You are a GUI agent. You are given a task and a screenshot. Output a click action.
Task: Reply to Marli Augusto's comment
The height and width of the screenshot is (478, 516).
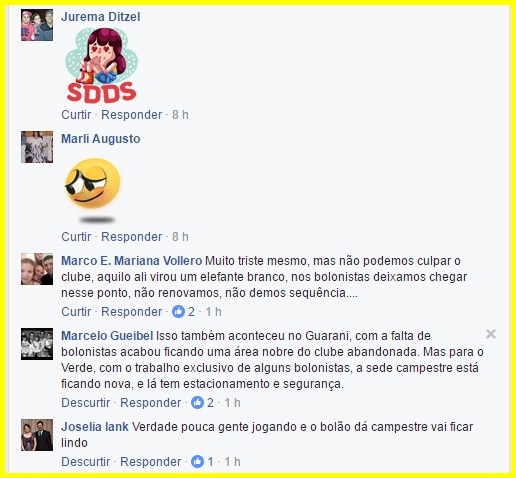coord(132,237)
